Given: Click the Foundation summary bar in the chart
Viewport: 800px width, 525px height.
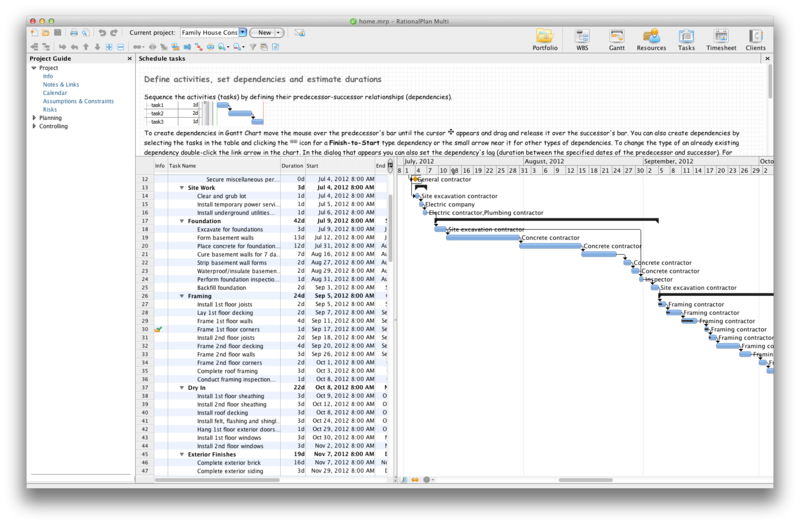Looking at the screenshot, I should tap(546, 220).
